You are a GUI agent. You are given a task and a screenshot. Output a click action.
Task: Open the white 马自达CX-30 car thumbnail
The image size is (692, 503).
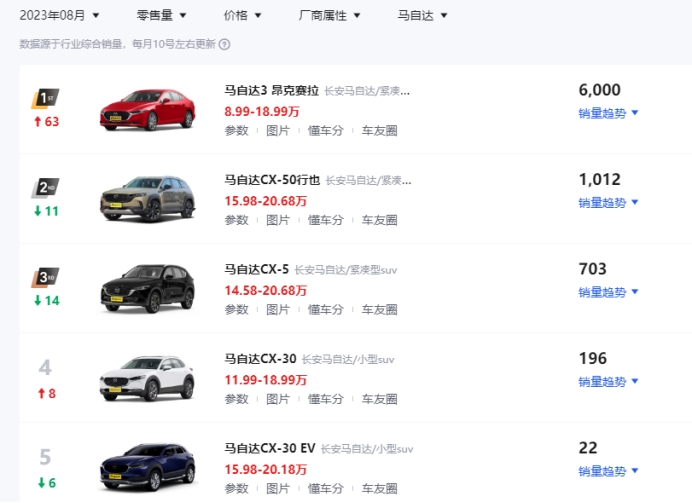[x=147, y=378]
